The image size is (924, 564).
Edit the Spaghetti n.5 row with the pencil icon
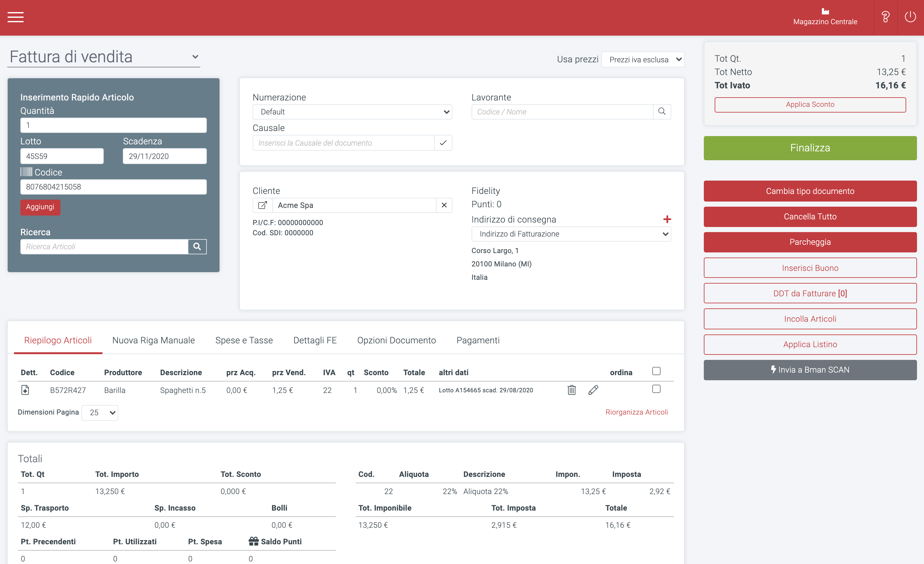(x=593, y=390)
